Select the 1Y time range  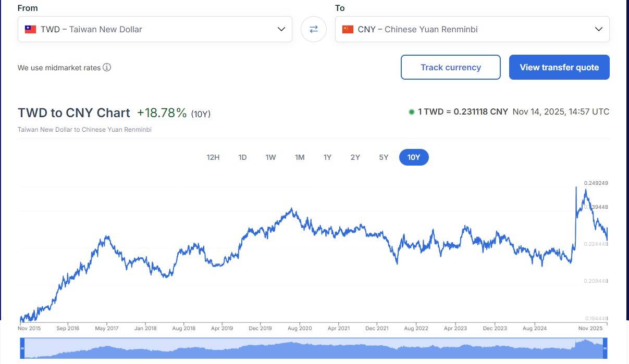(327, 157)
